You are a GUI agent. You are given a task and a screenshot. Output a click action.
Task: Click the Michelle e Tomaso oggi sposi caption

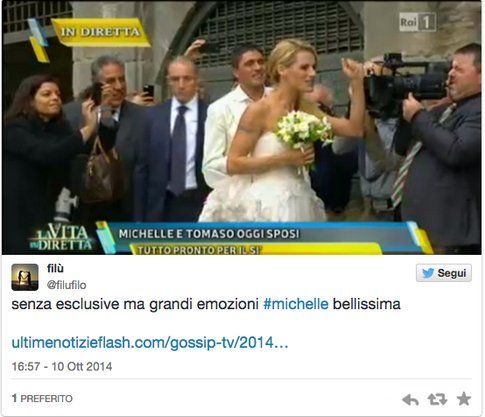click(209, 234)
